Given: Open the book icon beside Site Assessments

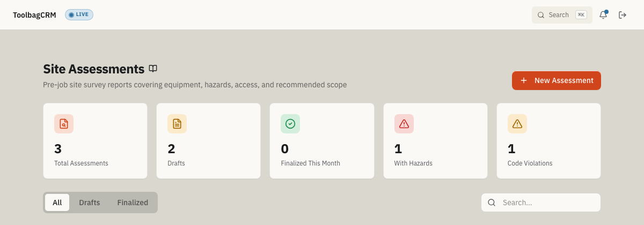Looking at the screenshot, I should click(153, 69).
